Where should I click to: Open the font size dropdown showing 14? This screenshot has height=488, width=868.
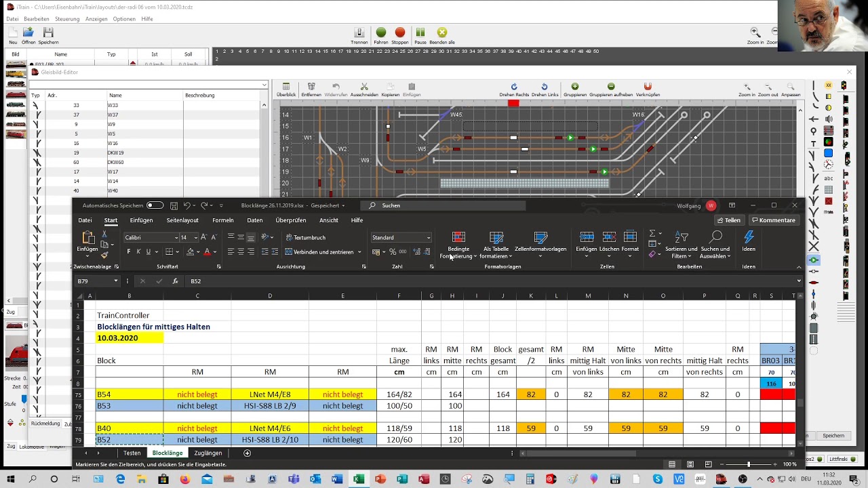[x=196, y=237]
